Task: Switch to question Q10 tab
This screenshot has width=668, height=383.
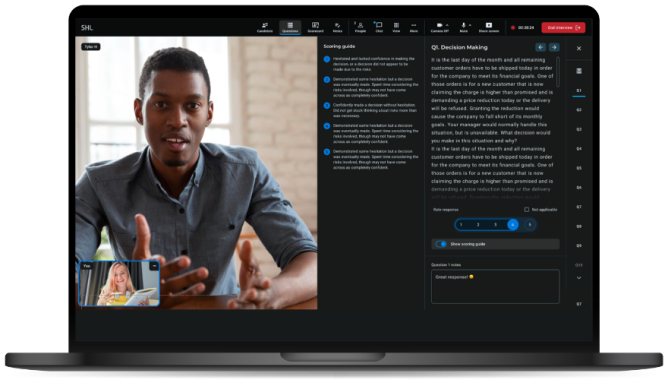Action: tap(579, 265)
